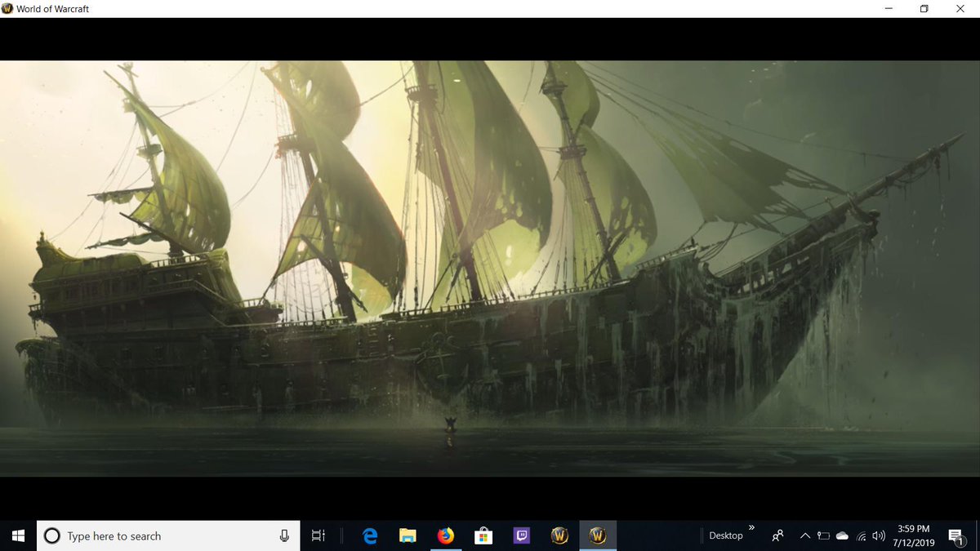Minimize the World of Warcraft window
Screen dimensions: 980x551
click(888, 8)
